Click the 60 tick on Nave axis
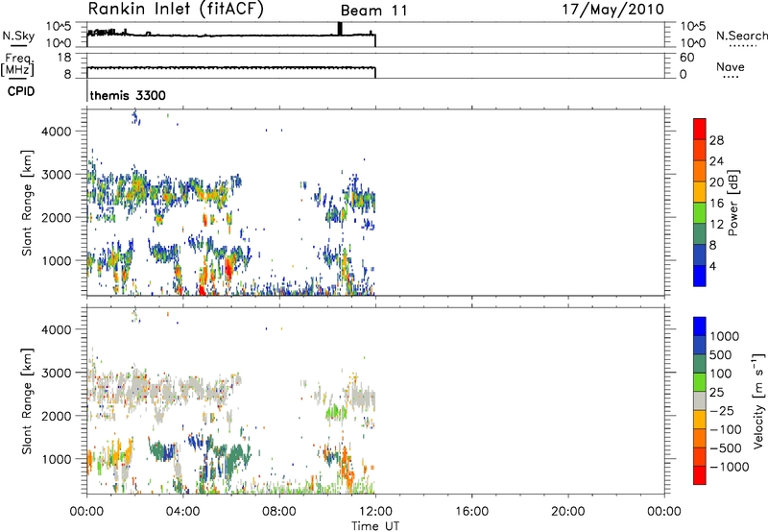768x532 pixels. (686, 58)
